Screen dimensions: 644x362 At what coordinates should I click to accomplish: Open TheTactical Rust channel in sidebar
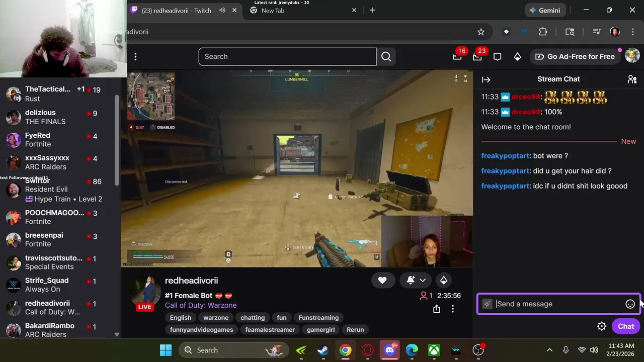point(59,94)
